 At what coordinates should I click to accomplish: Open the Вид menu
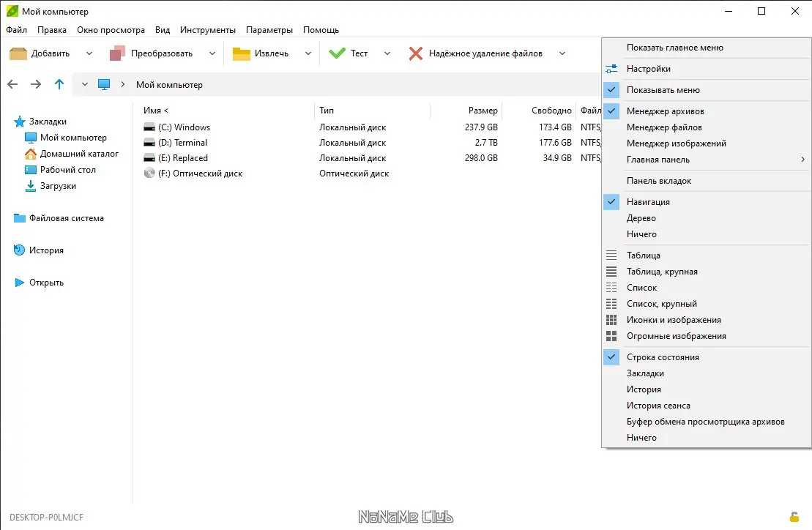pos(163,30)
